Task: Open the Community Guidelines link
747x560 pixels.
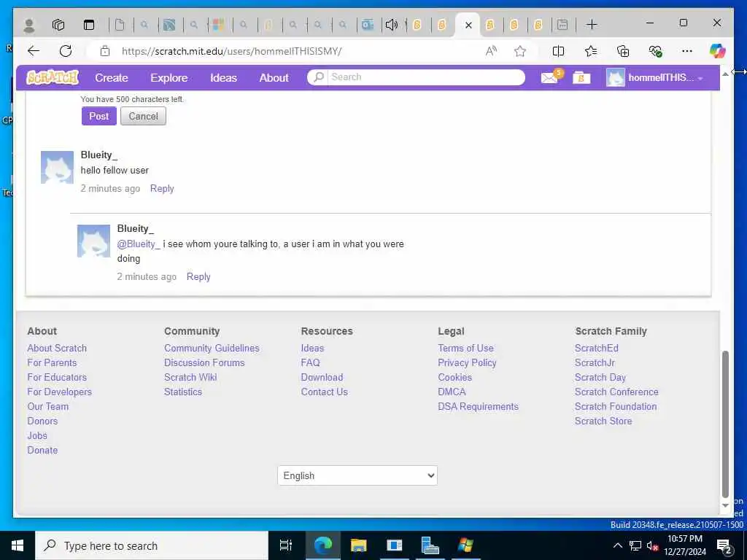Action: pyautogui.click(x=212, y=348)
